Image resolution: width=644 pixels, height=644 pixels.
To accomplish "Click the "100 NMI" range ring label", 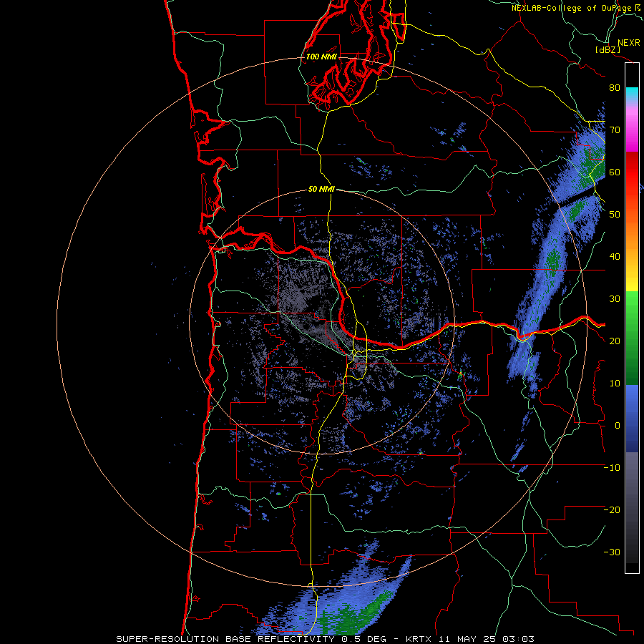I will pos(321,57).
